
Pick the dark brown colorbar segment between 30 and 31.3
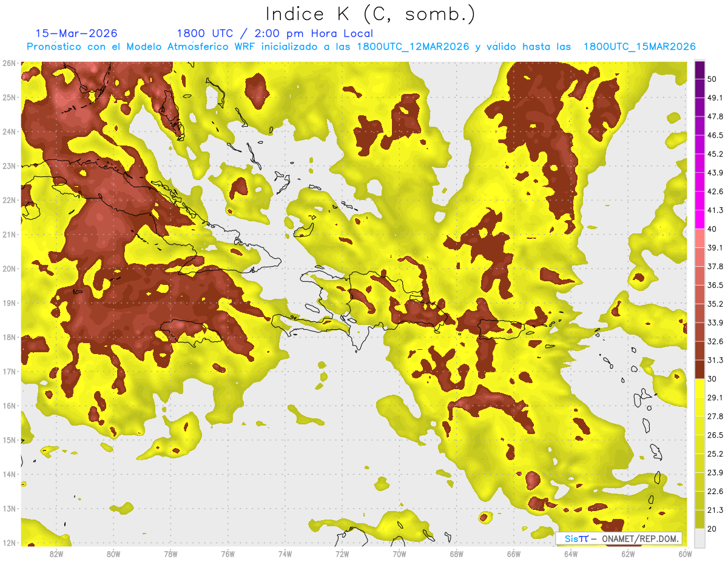[x=699, y=369]
